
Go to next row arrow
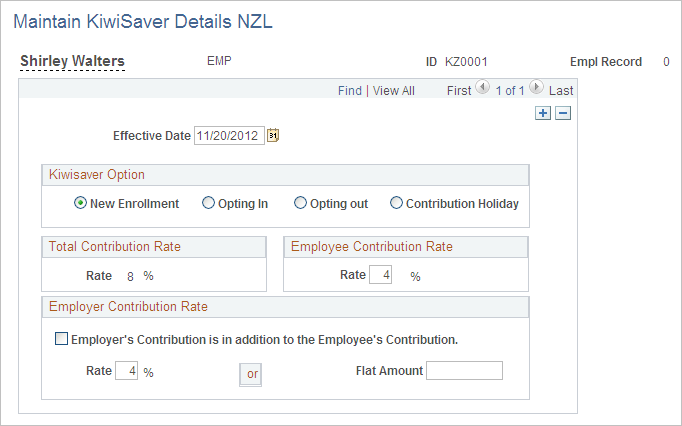(536, 87)
